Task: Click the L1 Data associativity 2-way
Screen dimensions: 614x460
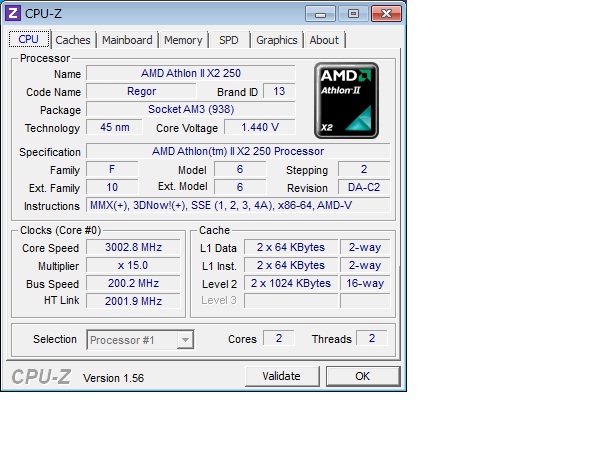Action: coord(365,247)
